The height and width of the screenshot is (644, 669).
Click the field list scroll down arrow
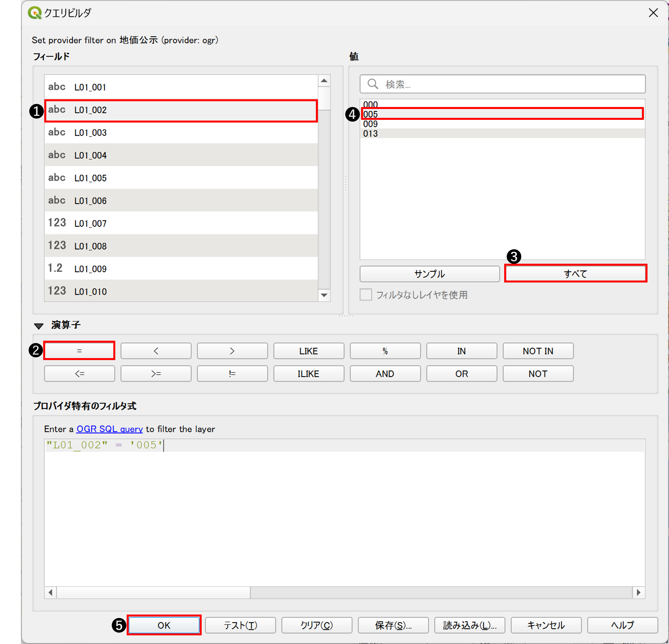(x=324, y=295)
